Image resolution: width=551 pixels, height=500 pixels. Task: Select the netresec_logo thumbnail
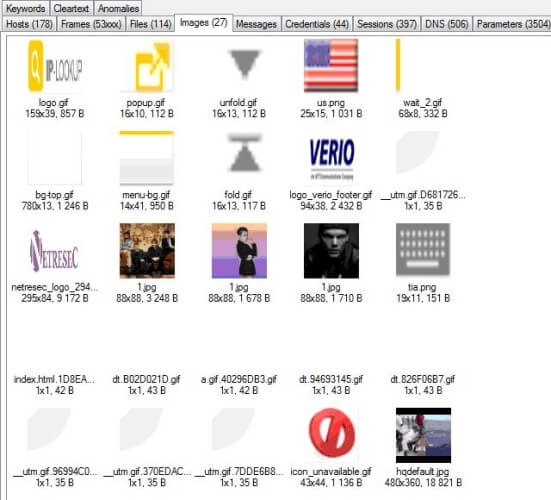pos(54,251)
